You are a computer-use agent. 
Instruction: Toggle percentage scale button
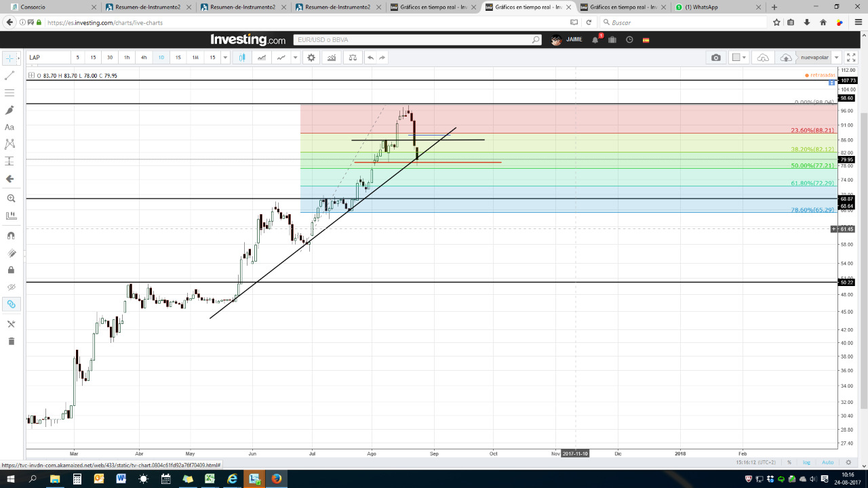pos(789,462)
